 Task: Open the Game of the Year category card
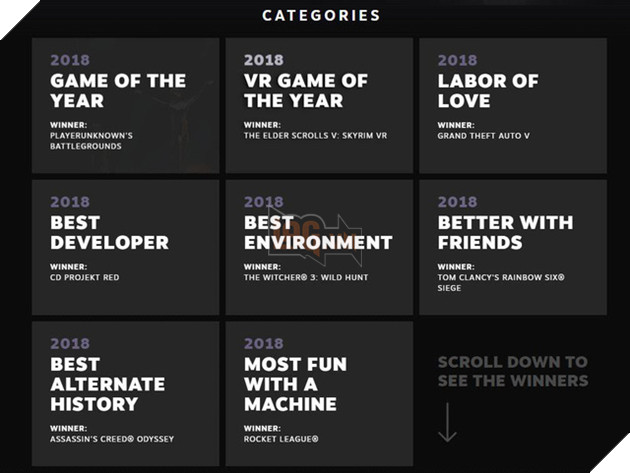[x=125, y=106]
